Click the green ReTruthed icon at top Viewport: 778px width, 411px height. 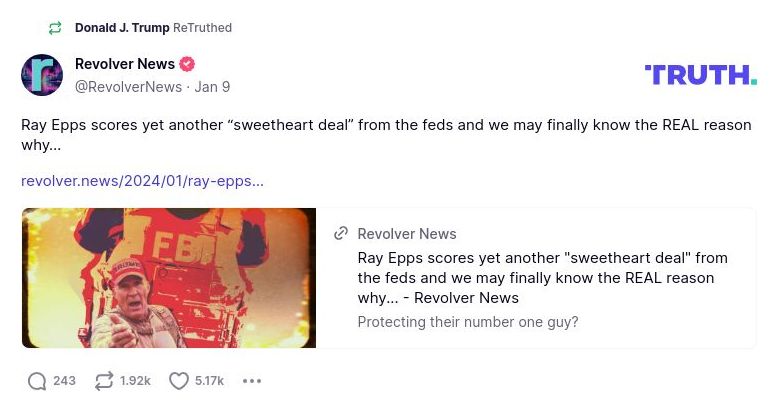click(55, 28)
